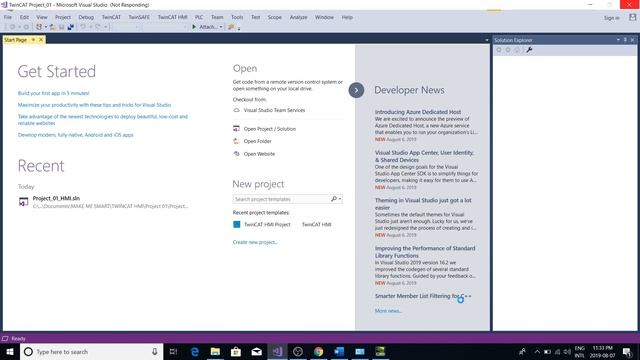Click the Navigate Forward toolbar icon
This screenshot has width=640, height=360.
click(x=26, y=27)
